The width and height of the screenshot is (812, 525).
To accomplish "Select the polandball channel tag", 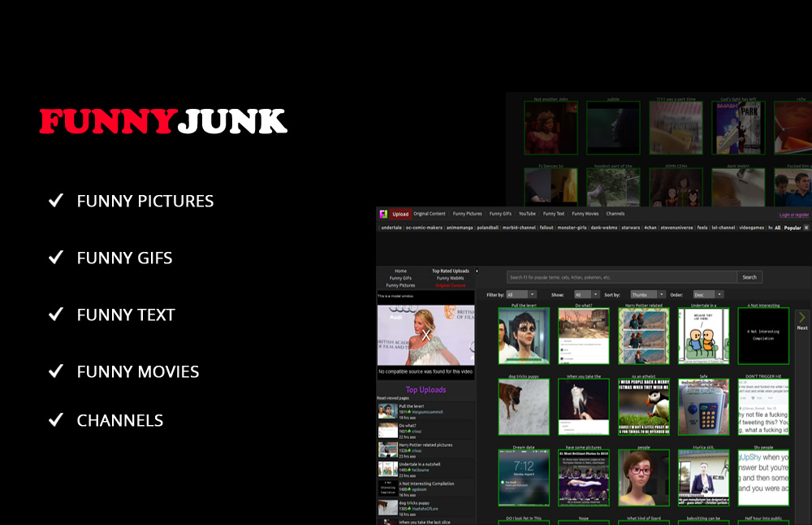I will click(x=488, y=228).
